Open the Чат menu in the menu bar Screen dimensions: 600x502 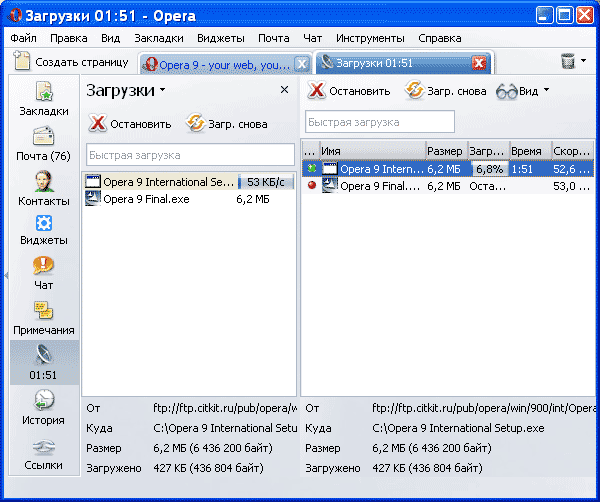(x=313, y=38)
